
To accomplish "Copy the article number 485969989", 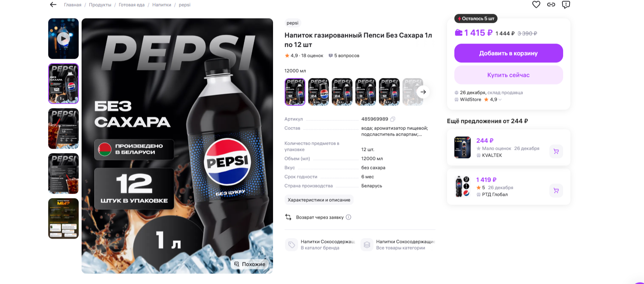I will (x=393, y=119).
